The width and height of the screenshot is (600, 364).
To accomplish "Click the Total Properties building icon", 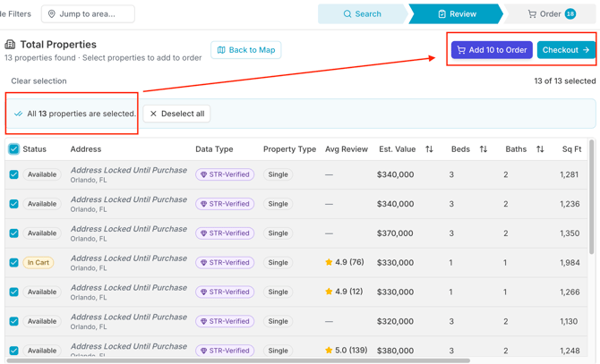I will 10,45.
